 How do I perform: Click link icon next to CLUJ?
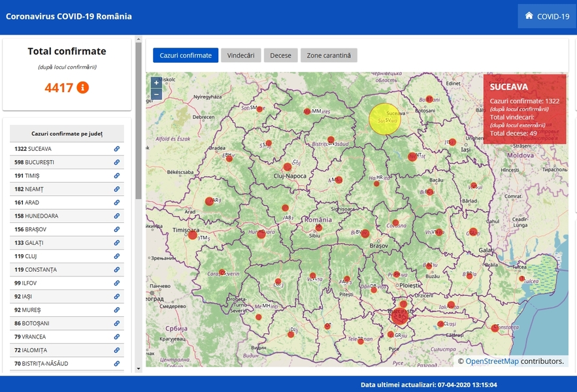(x=117, y=256)
